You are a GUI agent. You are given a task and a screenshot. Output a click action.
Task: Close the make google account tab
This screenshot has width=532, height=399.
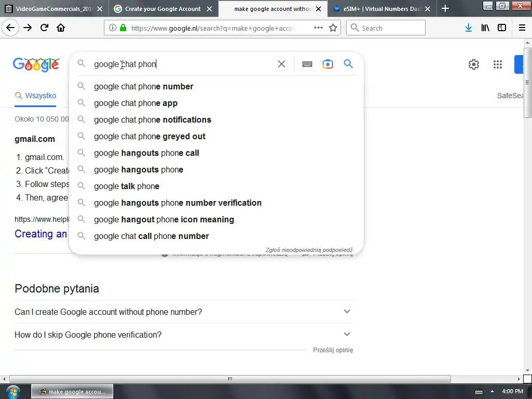pos(318,9)
